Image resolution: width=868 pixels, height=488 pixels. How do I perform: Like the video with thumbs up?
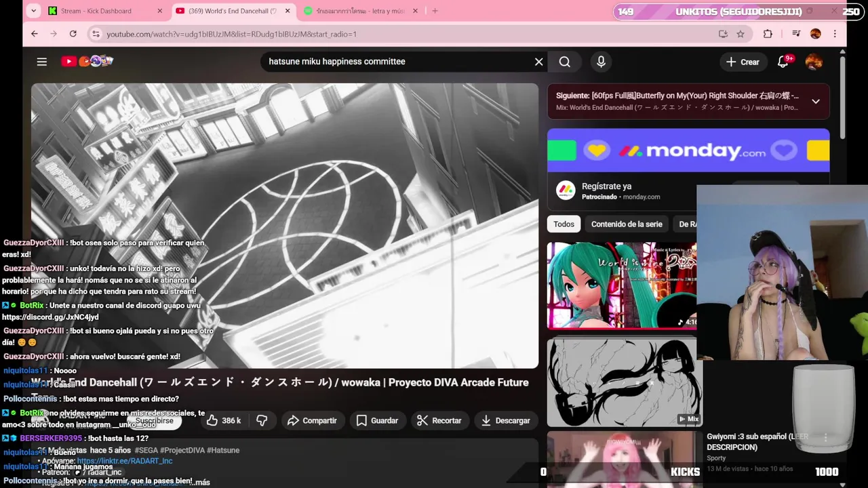[223, 420]
